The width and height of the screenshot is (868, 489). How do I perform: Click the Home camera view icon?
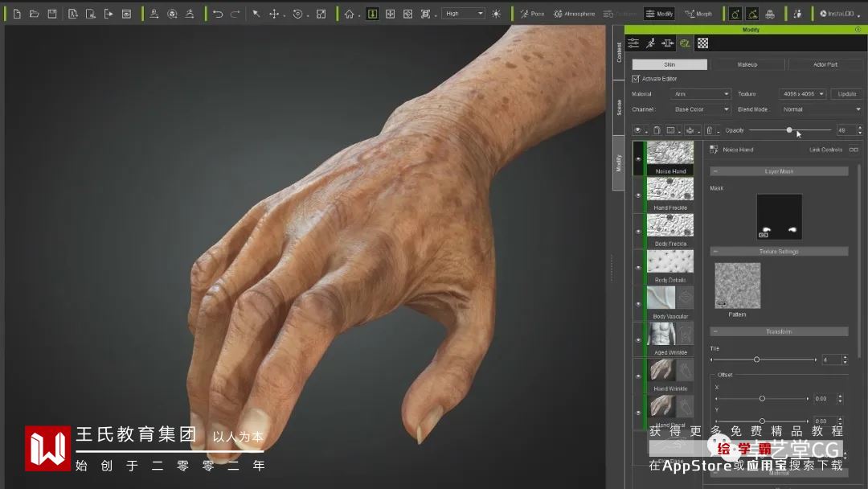pos(349,14)
